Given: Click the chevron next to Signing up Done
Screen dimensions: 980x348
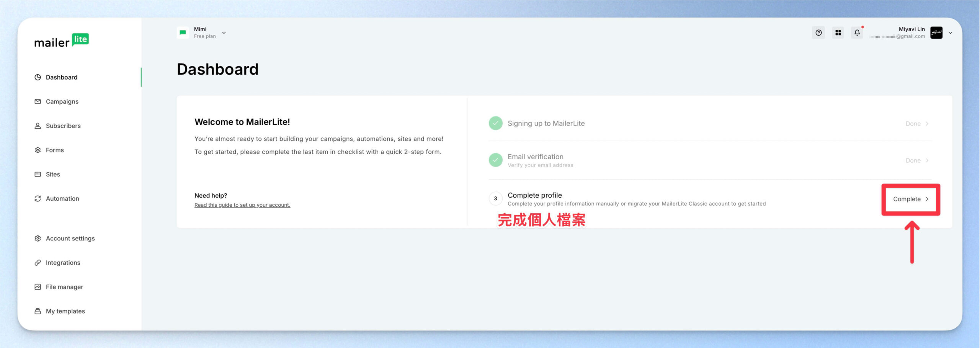Looking at the screenshot, I should pyautogui.click(x=927, y=124).
